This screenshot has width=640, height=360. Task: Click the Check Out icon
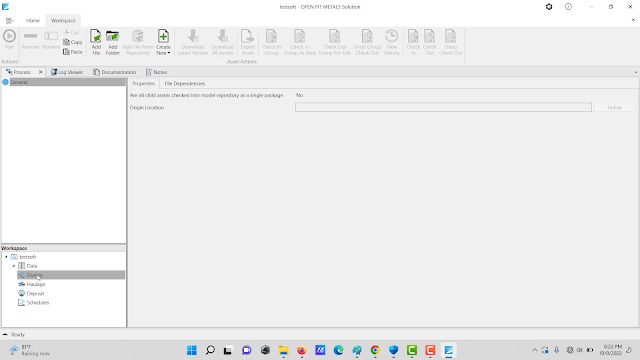pyautogui.click(x=429, y=36)
